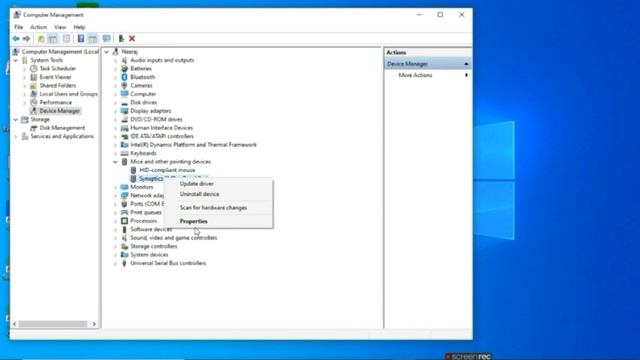Click More Actions in Actions pane
Viewport: 640px width, 360px height.
[415, 75]
